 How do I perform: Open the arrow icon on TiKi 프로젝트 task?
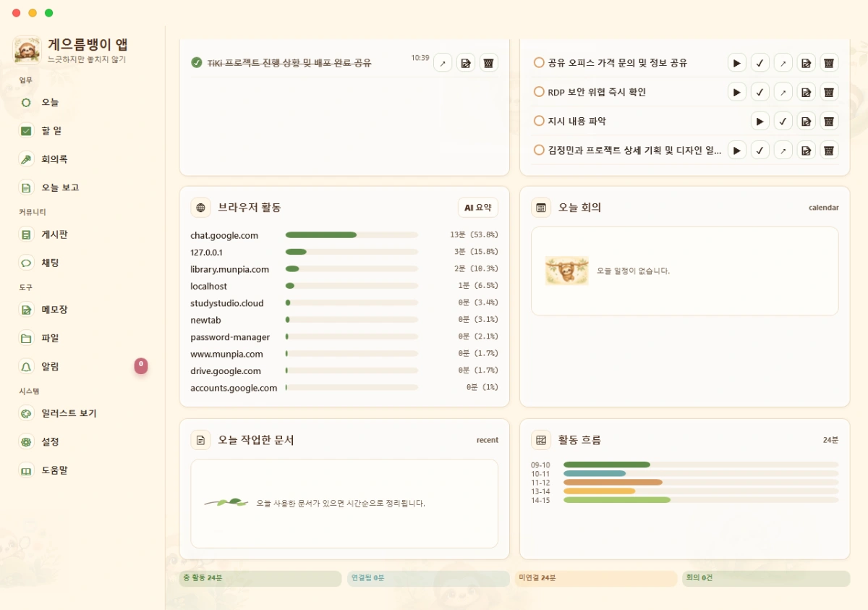tap(443, 63)
